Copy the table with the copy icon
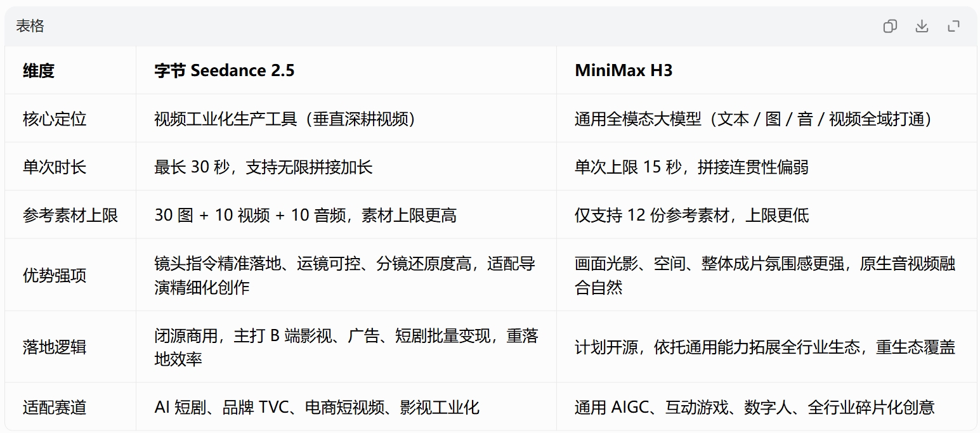The height and width of the screenshot is (433, 980). click(890, 26)
